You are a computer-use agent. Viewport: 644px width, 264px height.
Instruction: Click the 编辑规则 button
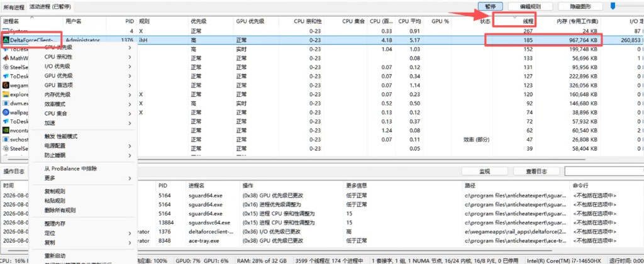(530, 6)
